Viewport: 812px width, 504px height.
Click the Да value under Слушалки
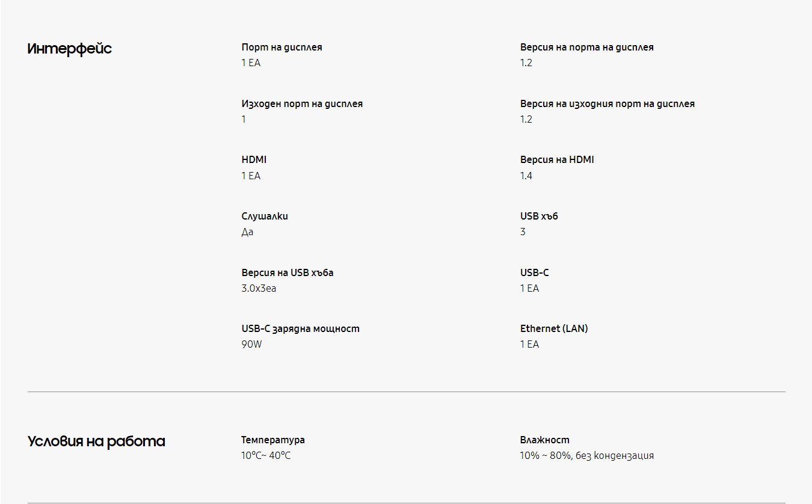tap(247, 232)
